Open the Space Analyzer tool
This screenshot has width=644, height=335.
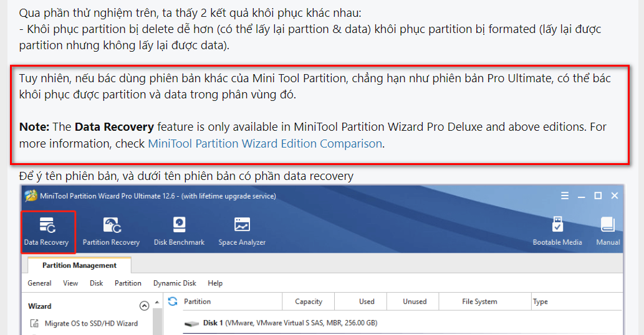pos(242,232)
